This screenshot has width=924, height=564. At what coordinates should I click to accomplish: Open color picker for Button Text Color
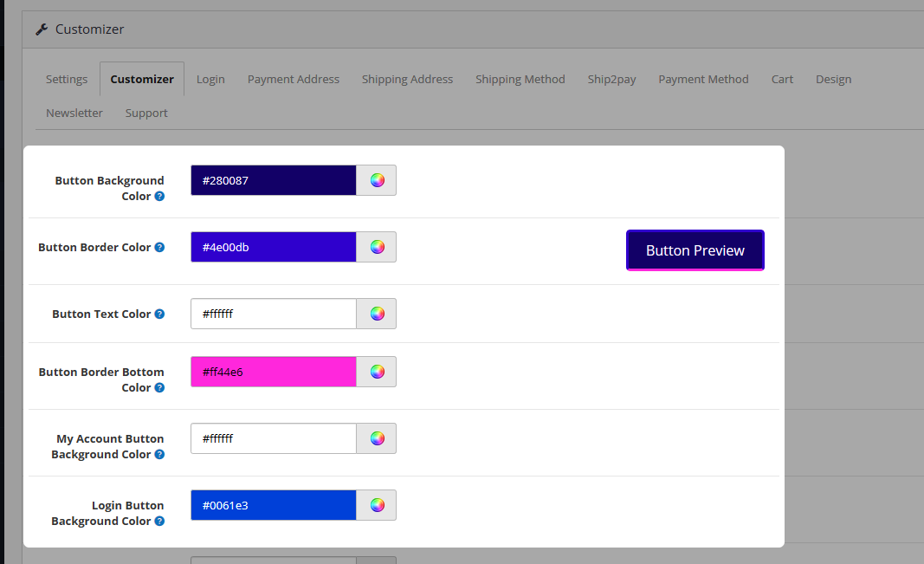click(377, 314)
